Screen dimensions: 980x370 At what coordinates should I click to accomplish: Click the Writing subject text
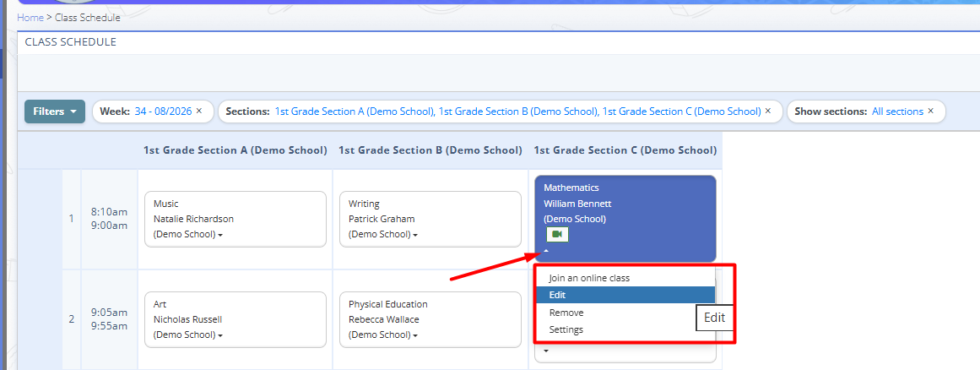click(x=365, y=203)
